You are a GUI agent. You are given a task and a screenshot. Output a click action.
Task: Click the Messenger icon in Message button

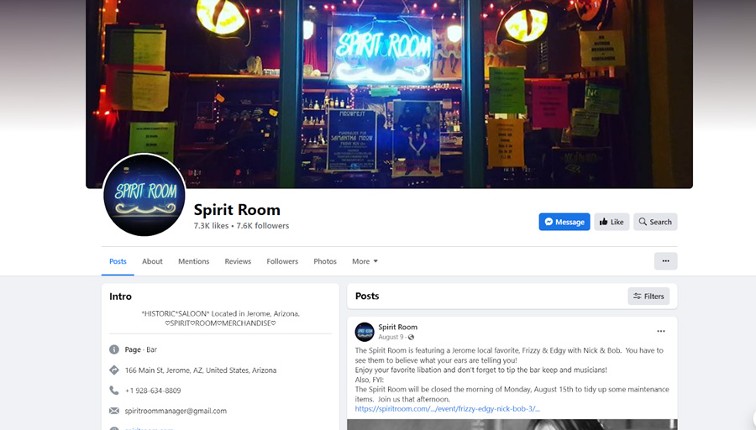[548, 222]
